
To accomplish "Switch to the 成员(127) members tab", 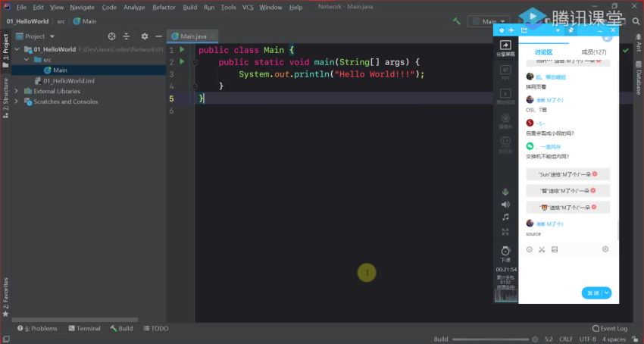I will click(x=593, y=52).
